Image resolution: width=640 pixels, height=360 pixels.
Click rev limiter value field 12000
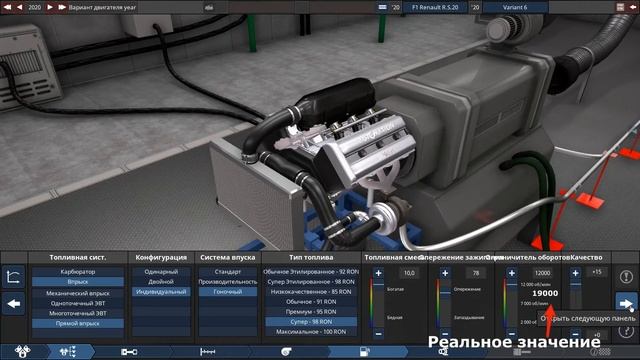[x=542, y=273]
